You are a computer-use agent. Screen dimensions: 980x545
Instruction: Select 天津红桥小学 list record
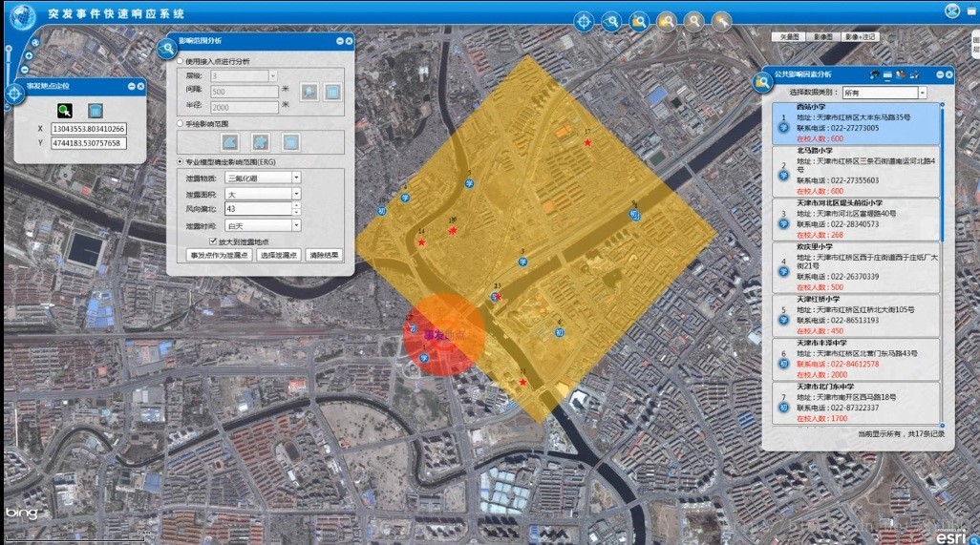[x=856, y=315]
